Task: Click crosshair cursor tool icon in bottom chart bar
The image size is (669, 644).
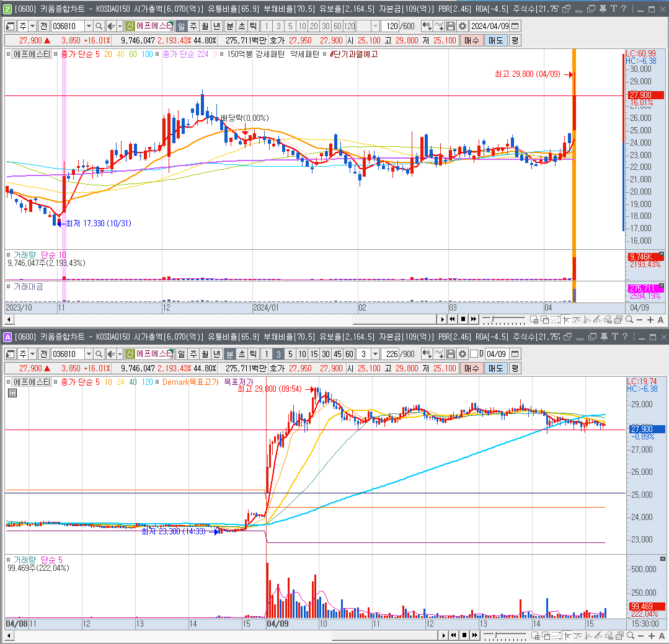Action: tap(567, 636)
